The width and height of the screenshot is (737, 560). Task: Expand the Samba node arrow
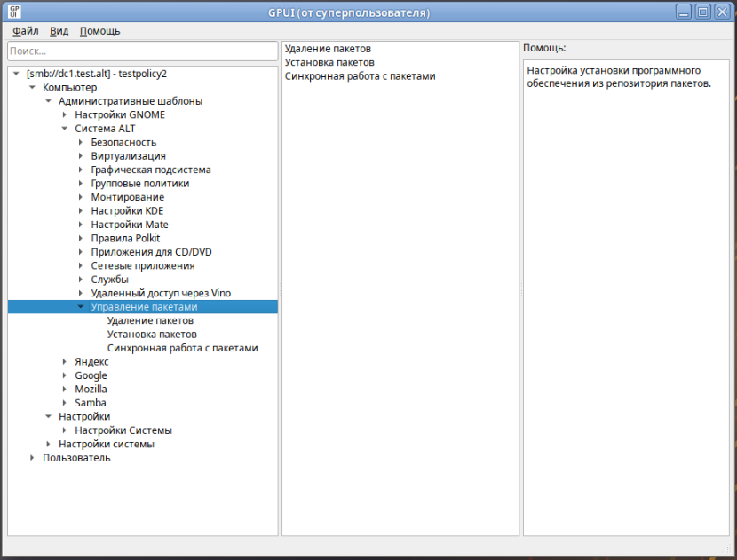tap(65, 403)
